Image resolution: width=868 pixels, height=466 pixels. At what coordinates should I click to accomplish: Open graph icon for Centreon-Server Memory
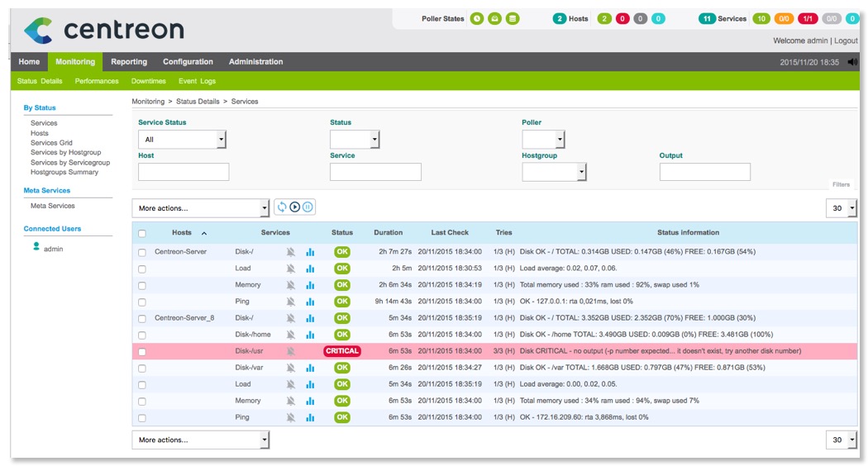(x=310, y=285)
